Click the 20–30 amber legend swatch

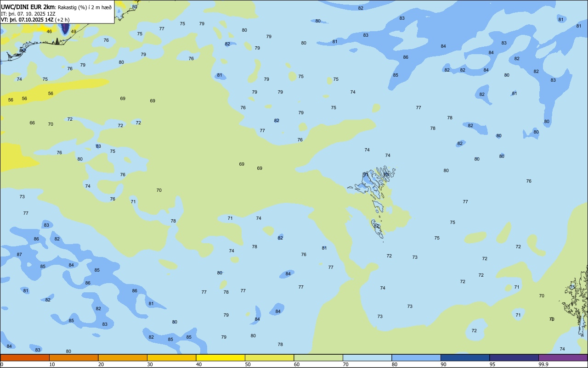(x=123, y=357)
